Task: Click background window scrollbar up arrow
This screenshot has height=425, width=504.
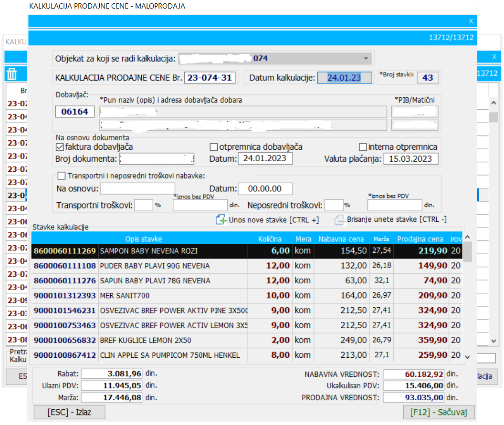Action: click(493, 103)
